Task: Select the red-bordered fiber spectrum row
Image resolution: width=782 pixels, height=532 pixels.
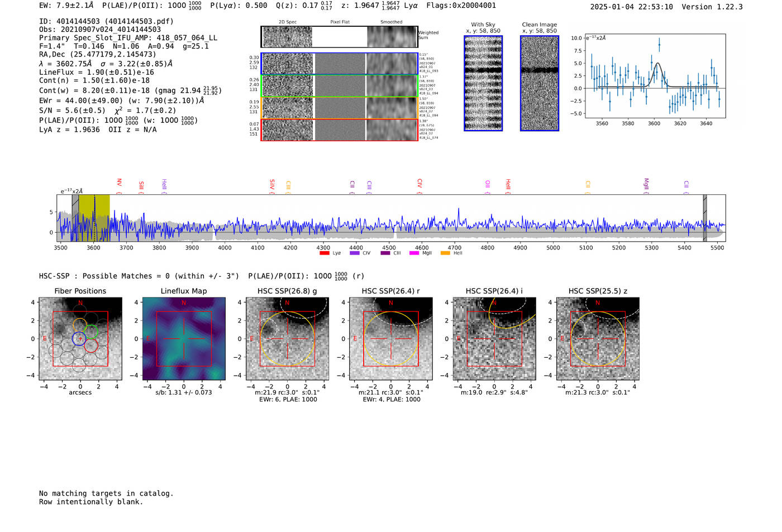Action: 339,130
